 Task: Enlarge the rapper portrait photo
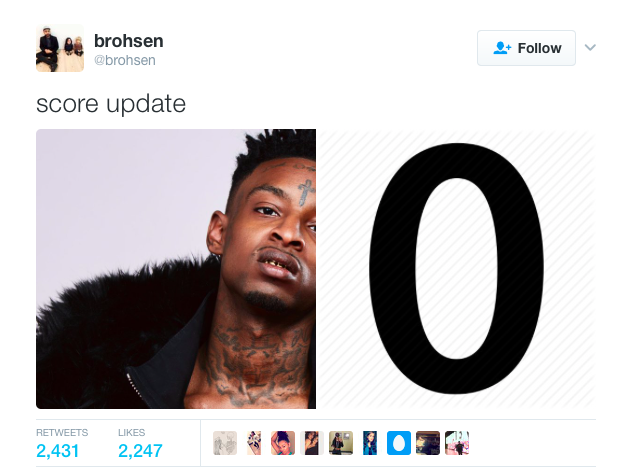point(176,269)
